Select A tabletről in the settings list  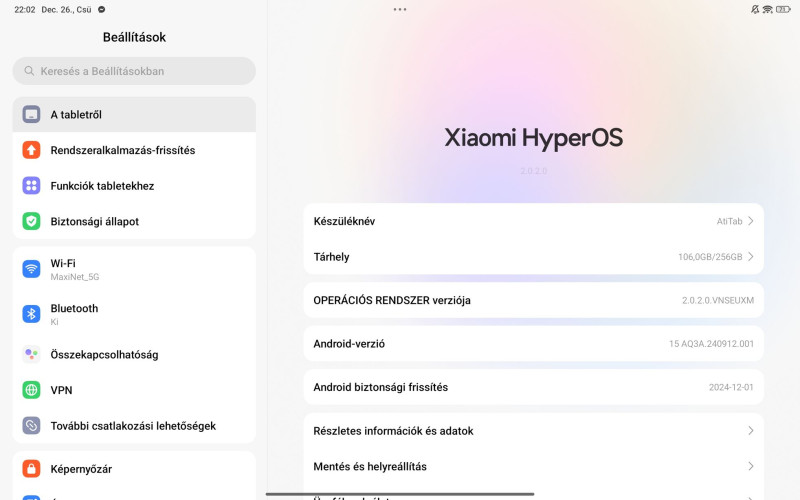(x=134, y=114)
